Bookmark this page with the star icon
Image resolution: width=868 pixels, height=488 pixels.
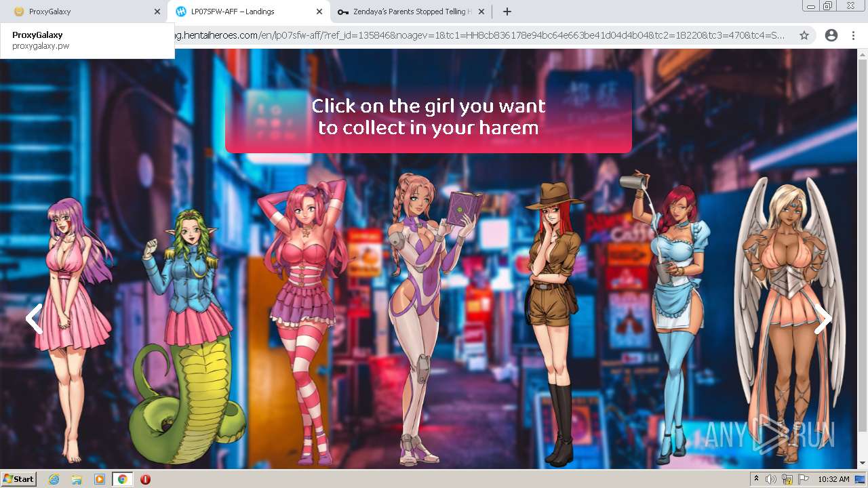pos(804,35)
